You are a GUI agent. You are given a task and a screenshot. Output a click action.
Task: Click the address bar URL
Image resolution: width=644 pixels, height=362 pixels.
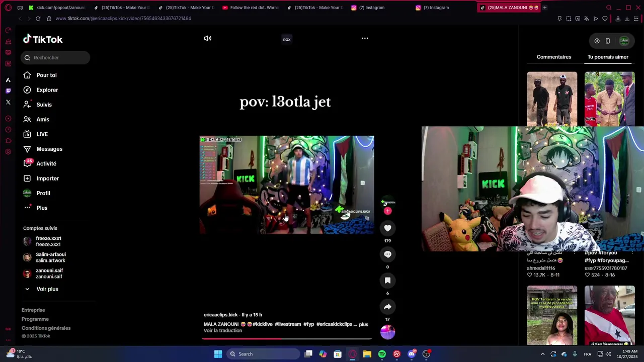(x=123, y=19)
